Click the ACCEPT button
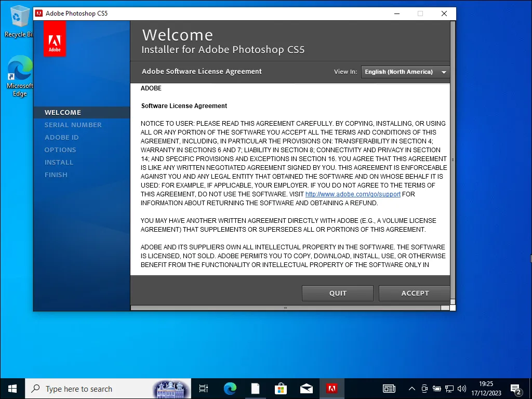This screenshot has height=399, width=532. [x=414, y=293]
